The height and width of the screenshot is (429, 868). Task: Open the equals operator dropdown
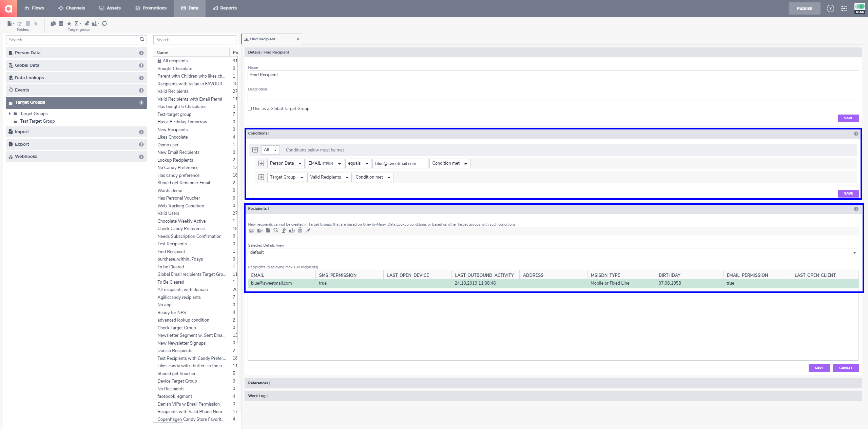pos(358,163)
